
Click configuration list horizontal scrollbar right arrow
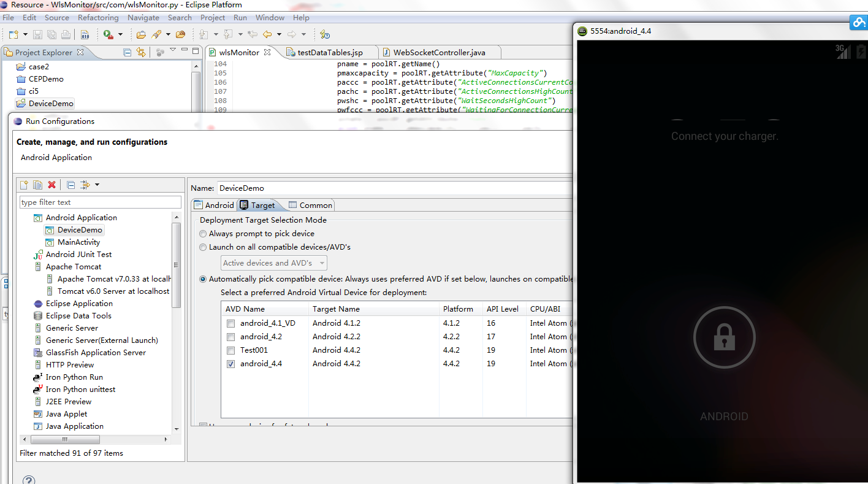[166, 440]
